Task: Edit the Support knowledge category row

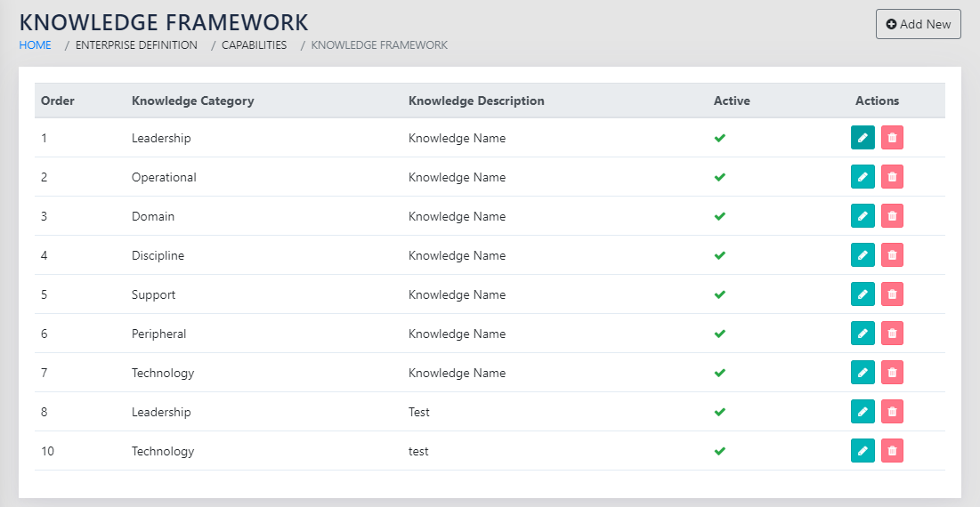Action: point(863,294)
